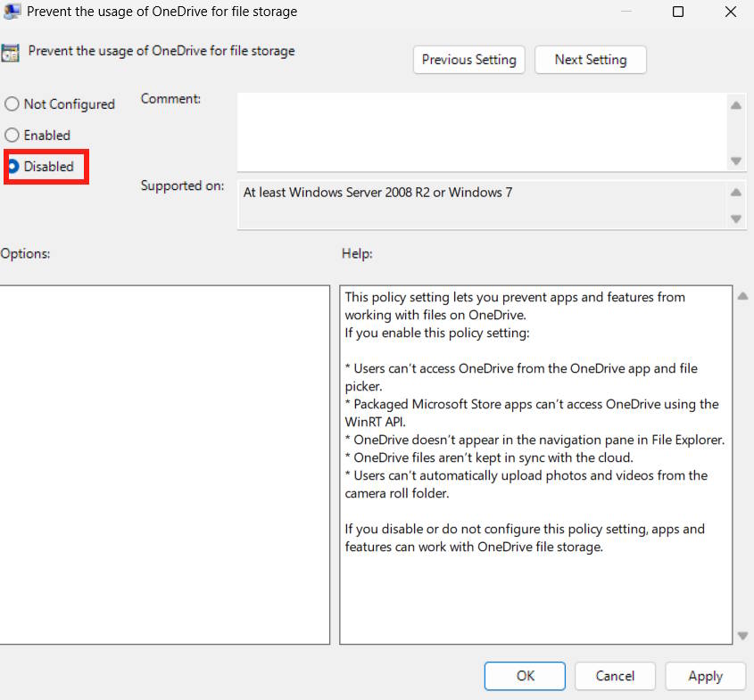754x700 pixels.
Task: Select the Disabled radio button
Action: tap(13, 167)
